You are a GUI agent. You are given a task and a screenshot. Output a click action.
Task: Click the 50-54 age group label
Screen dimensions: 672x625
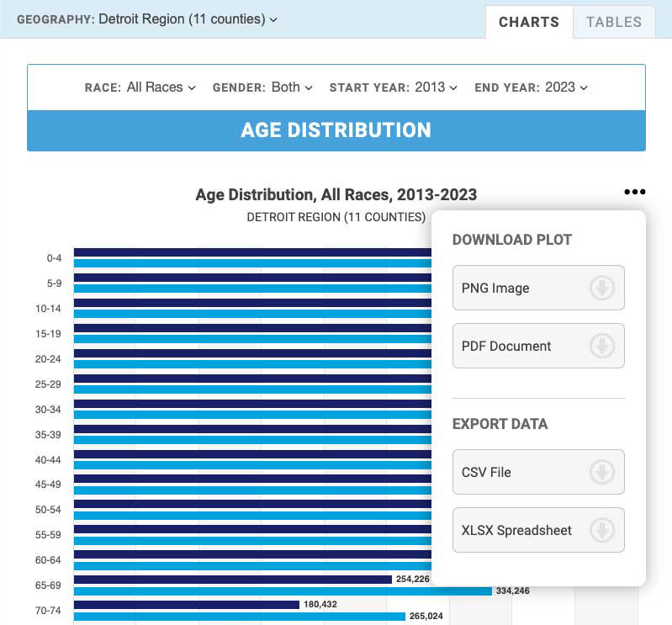pyautogui.click(x=48, y=510)
